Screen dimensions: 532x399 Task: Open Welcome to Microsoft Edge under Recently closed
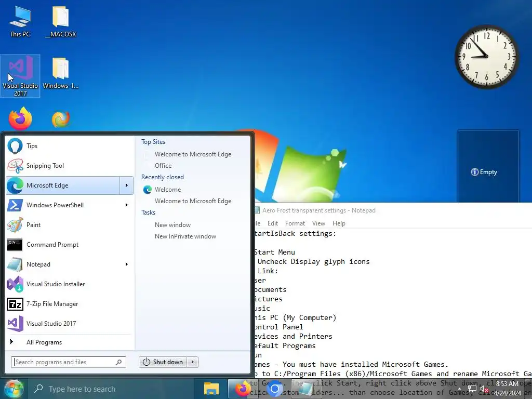point(192,201)
